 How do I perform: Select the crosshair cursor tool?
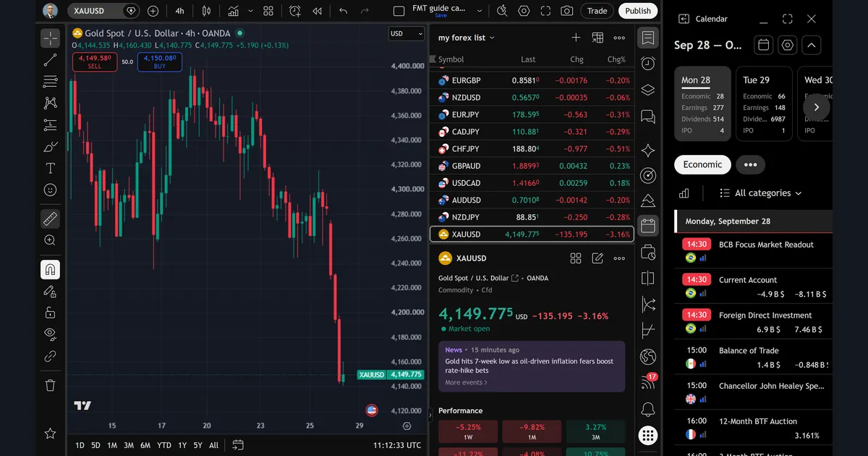50,38
